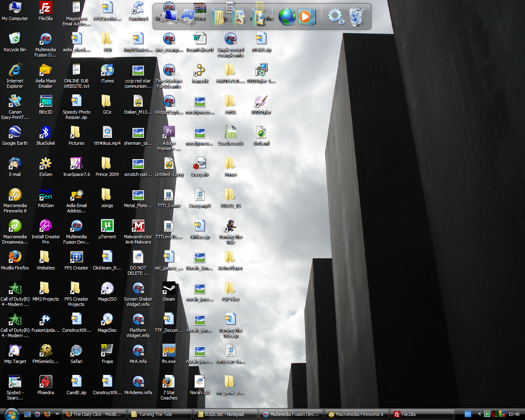
Task: Select the E-mail desktop icon
Action: [x=15, y=167]
